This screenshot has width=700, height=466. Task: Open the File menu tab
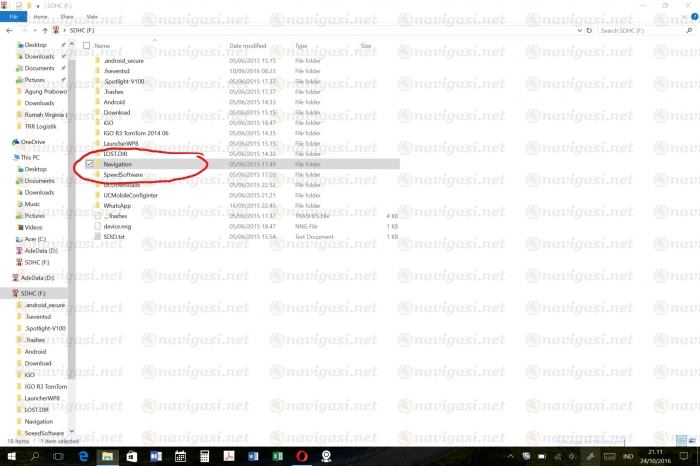pyautogui.click(x=15, y=17)
